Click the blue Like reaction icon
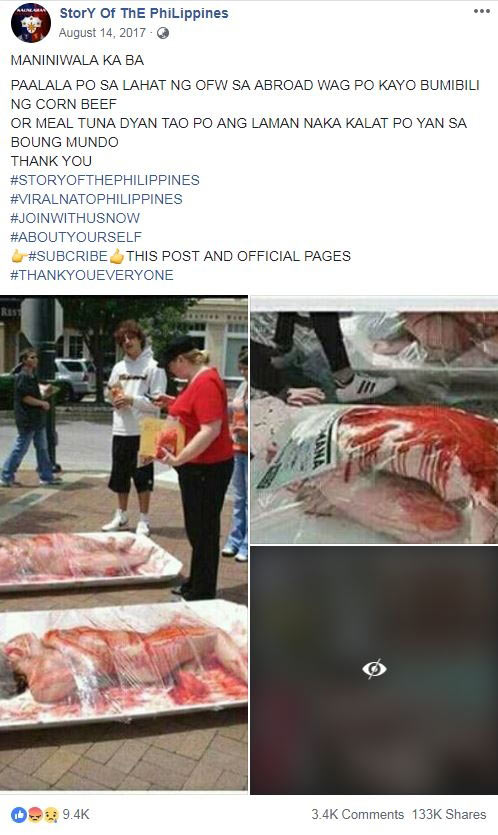 coord(19,814)
